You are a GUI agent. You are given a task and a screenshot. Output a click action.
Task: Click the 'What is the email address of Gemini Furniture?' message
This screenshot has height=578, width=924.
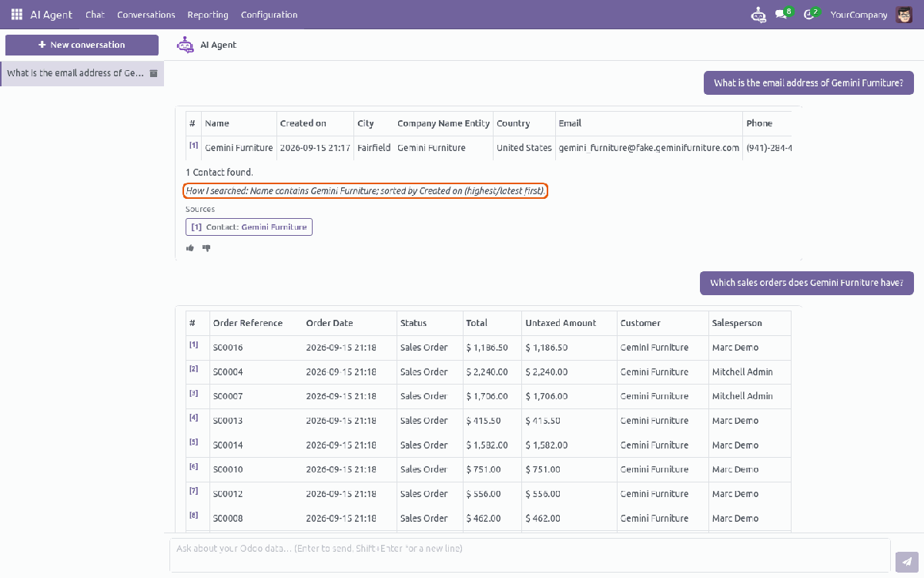pos(808,83)
